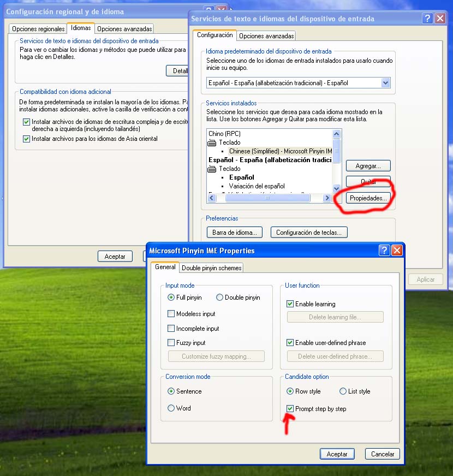The width and height of the screenshot is (453, 476).
Task: Click the down arrow of the installed services list
Action: pos(336,188)
